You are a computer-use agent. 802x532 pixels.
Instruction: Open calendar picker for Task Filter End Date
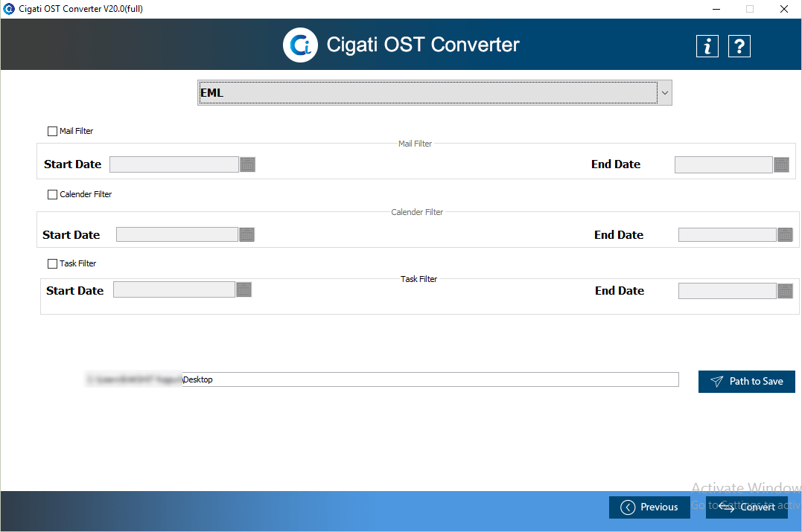tap(785, 291)
